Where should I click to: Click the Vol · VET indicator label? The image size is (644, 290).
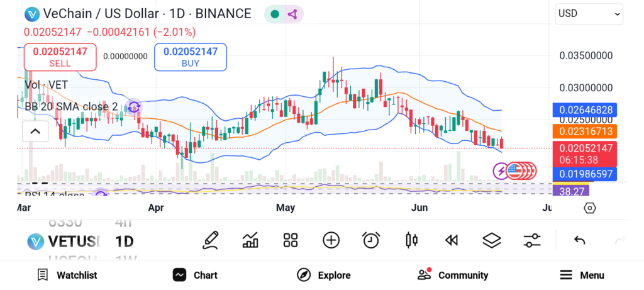46,85
